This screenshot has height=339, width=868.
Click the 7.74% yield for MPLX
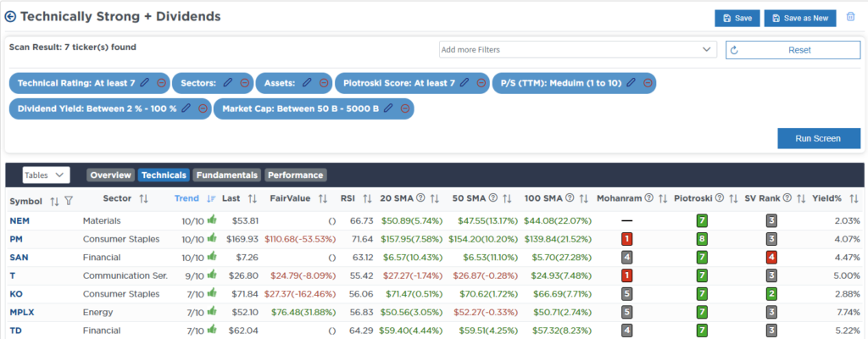click(x=847, y=313)
